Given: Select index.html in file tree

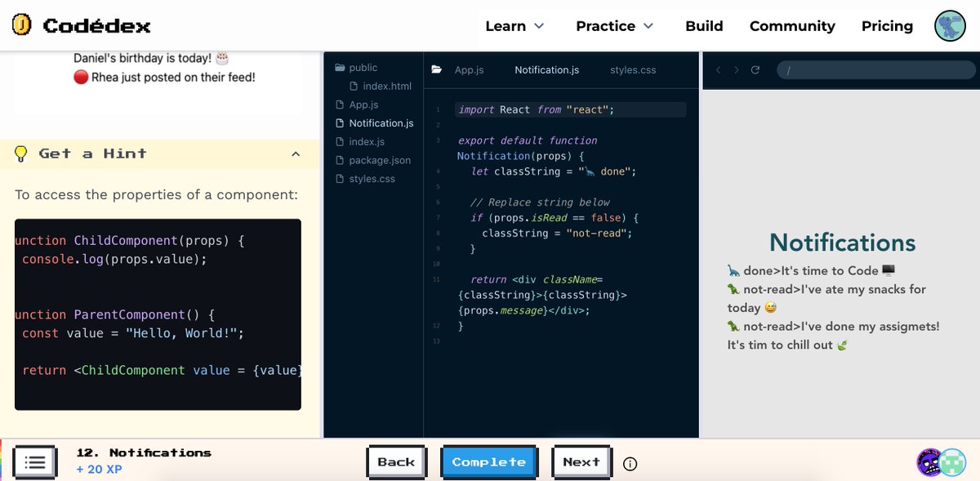Looking at the screenshot, I should [387, 86].
